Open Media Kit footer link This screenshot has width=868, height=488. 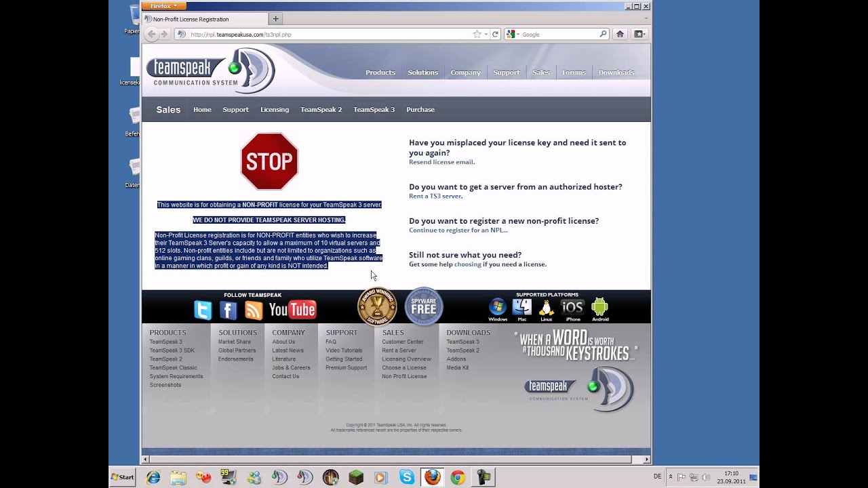pyautogui.click(x=457, y=367)
